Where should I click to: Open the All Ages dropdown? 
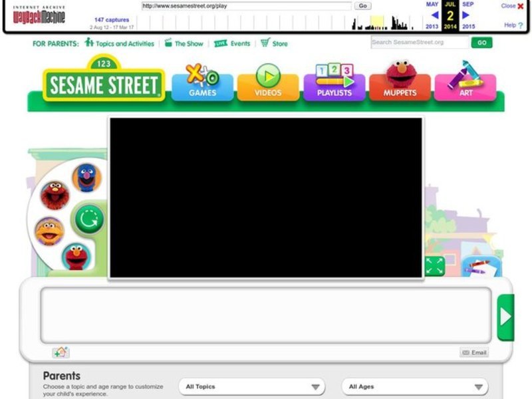pyautogui.click(x=414, y=386)
